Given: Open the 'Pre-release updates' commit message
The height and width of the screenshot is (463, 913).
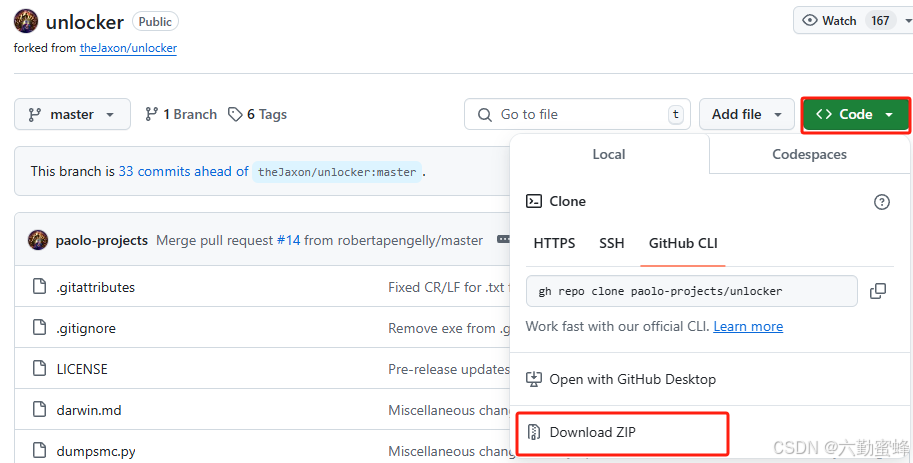Looking at the screenshot, I should [x=449, y=369].
